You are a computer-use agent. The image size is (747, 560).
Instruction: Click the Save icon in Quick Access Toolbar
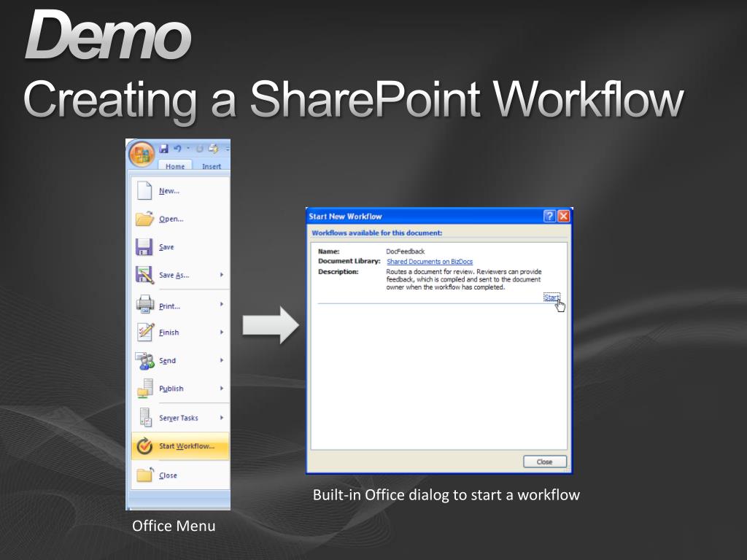pyautogui.click(x=164, y=149)
